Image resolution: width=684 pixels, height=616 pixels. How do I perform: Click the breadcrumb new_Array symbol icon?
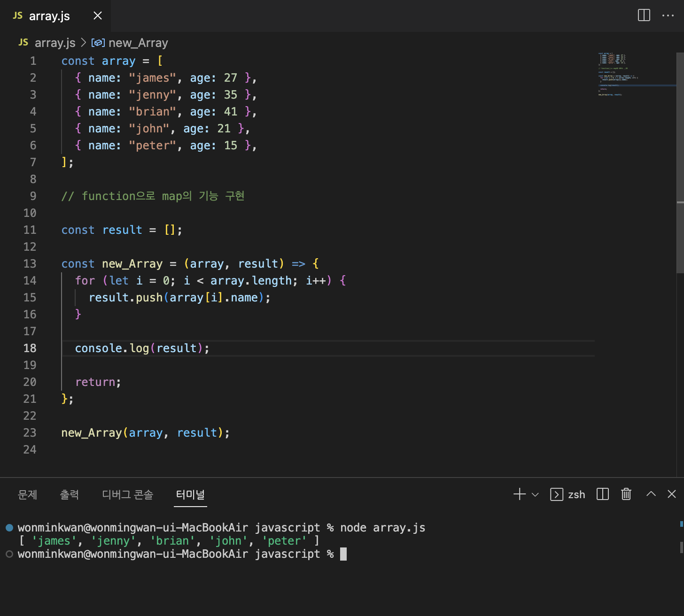click(98, 43)
